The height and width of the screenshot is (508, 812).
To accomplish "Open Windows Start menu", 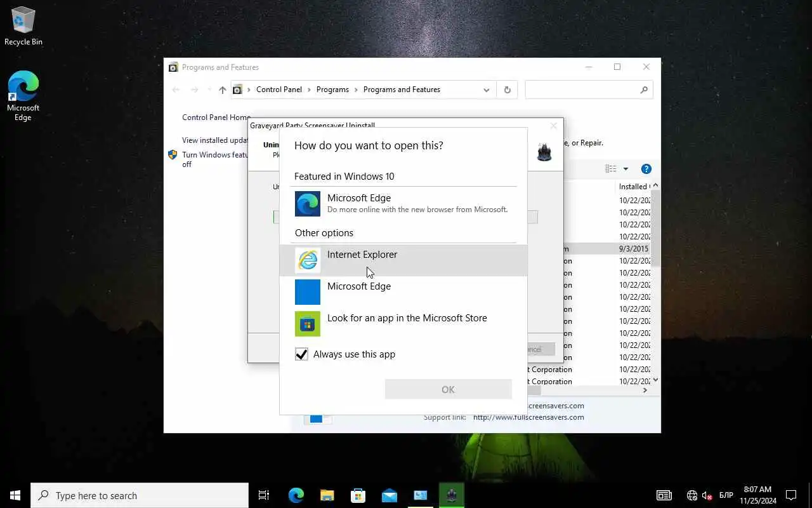I will click(15, 495).
